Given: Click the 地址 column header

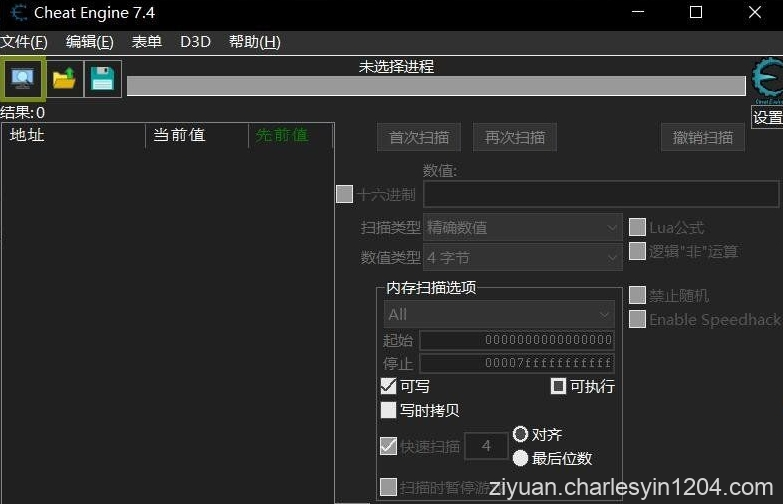Looking at the screenshot, I should tap(73, 135).
